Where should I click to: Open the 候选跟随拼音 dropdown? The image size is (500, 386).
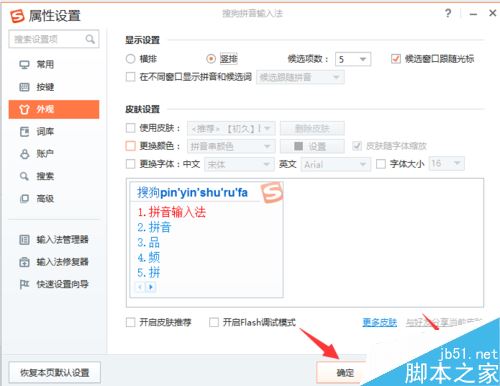[300, 77]
